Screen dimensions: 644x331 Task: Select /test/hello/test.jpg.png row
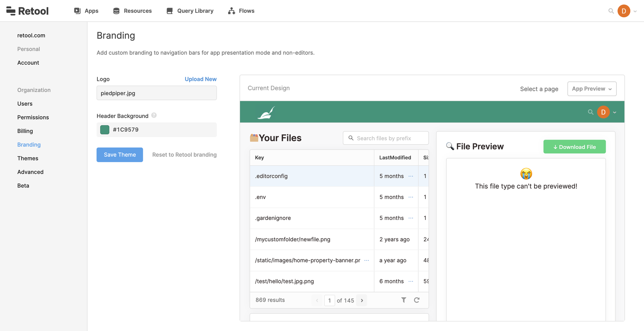pyautogui.click(x=339, y=281)
